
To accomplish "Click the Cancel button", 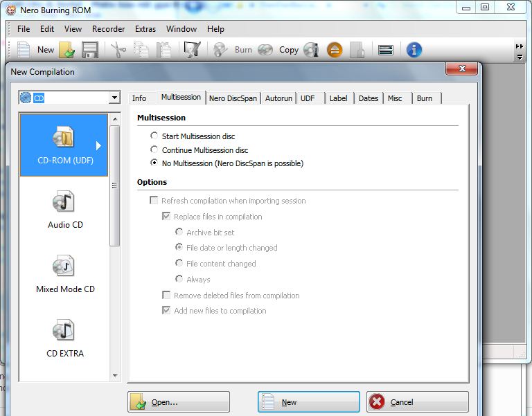I will (418, 402).
